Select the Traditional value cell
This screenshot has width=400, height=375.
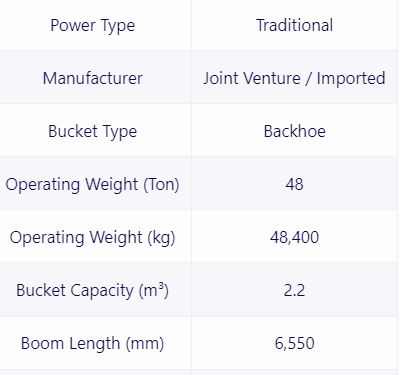click(294, 25)
